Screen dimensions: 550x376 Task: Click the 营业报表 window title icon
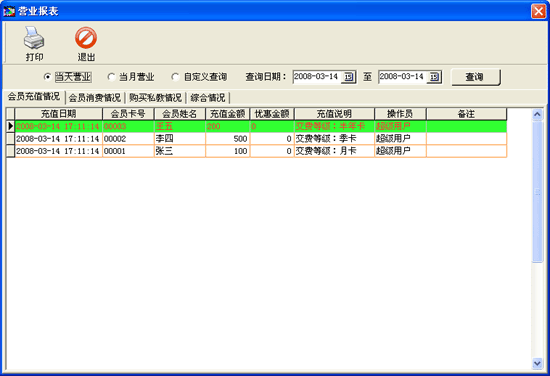pyautogui.click(x=9, y=11)
